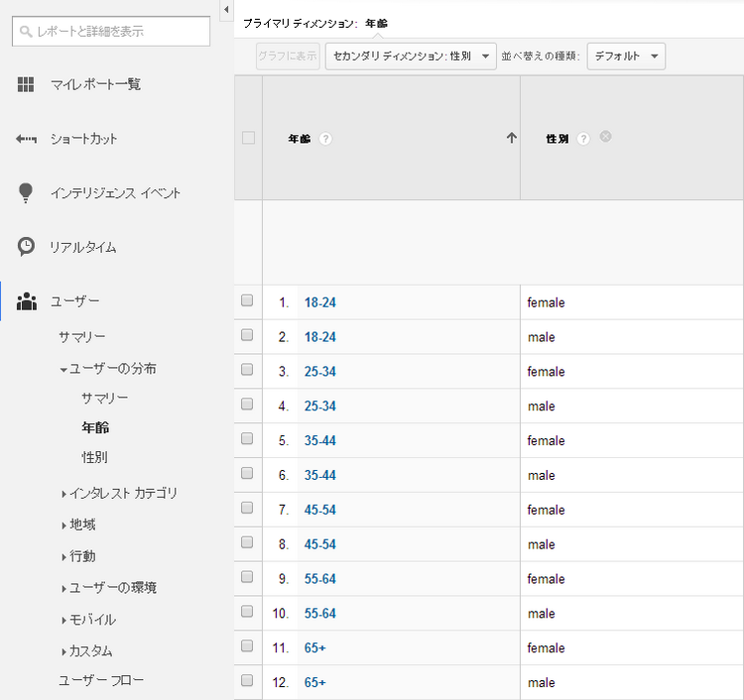Image resolution: width=744 pixels, height=700 pixels.
Task: Collapse the ユーザーの分布 tree section
Action: click(x=63, y=370)
